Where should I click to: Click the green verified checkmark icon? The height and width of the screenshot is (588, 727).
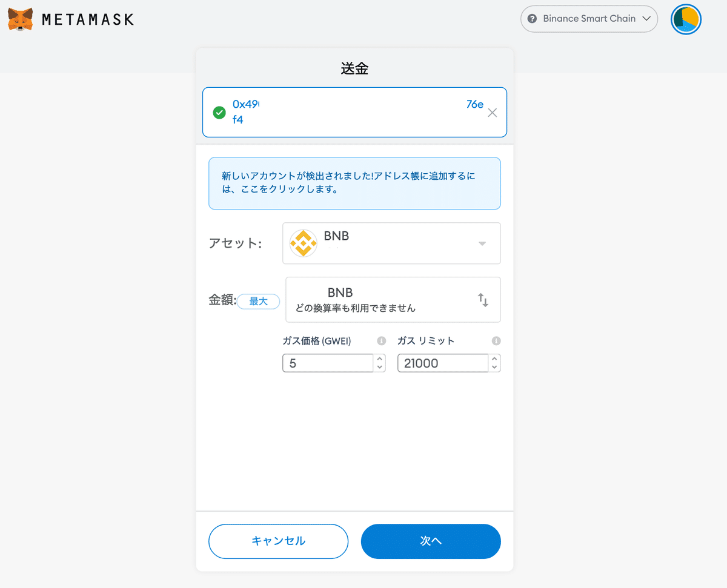[219, 113]
